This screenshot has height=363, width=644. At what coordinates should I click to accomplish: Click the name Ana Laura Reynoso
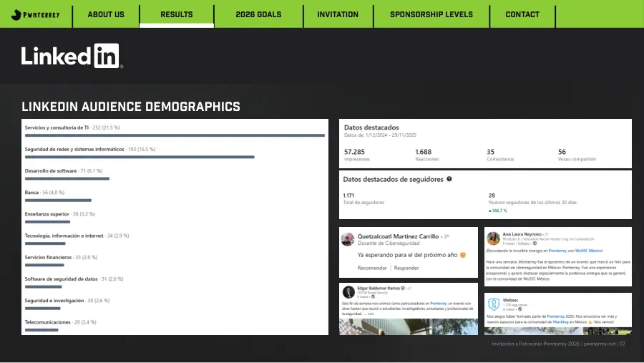tap(522, 234)
